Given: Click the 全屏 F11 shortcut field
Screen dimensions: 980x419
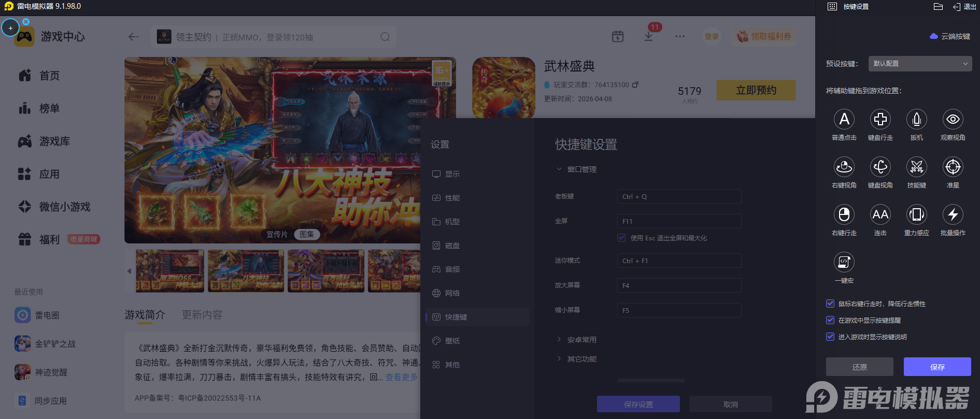Looking at the screenshot, I should click(679, 221).
